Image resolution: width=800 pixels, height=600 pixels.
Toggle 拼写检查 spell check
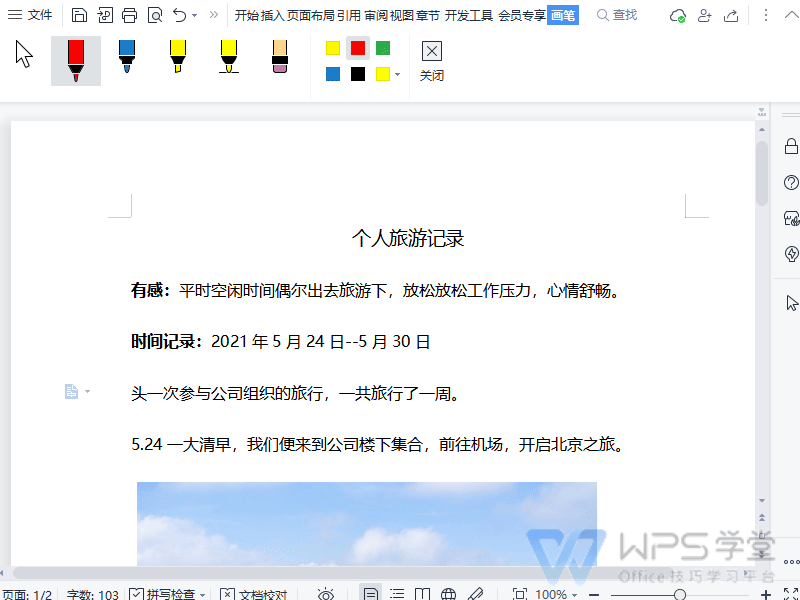pyautogui.click(x=162, y=594)
